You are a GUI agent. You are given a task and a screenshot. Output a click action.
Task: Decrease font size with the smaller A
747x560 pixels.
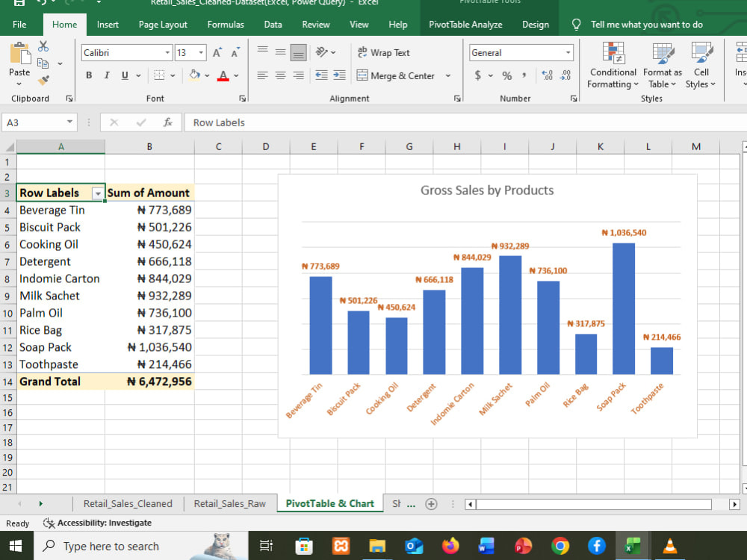pyautogui.click(x=235, y=53)
